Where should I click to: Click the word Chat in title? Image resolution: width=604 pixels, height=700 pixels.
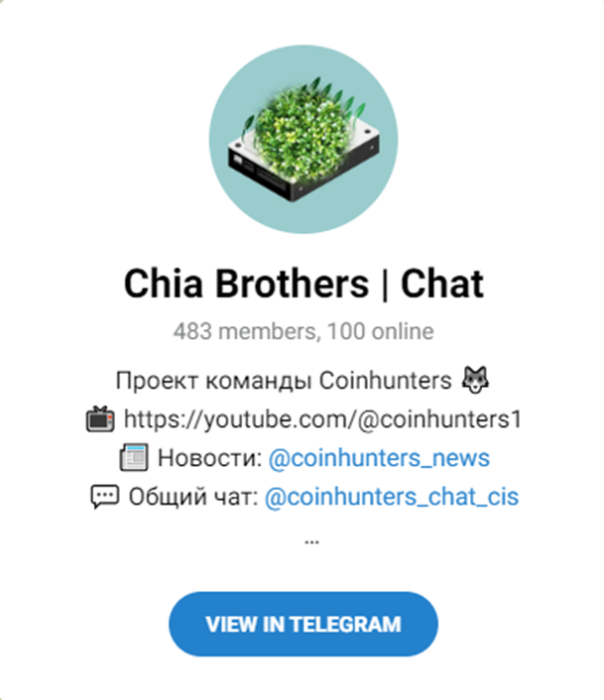click(x=442, y=284)
